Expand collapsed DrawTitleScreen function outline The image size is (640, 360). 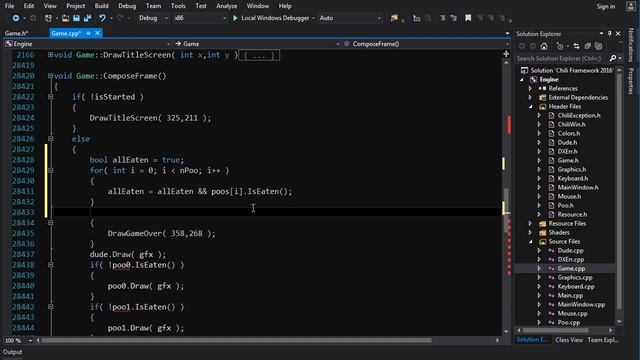[51, 55]
